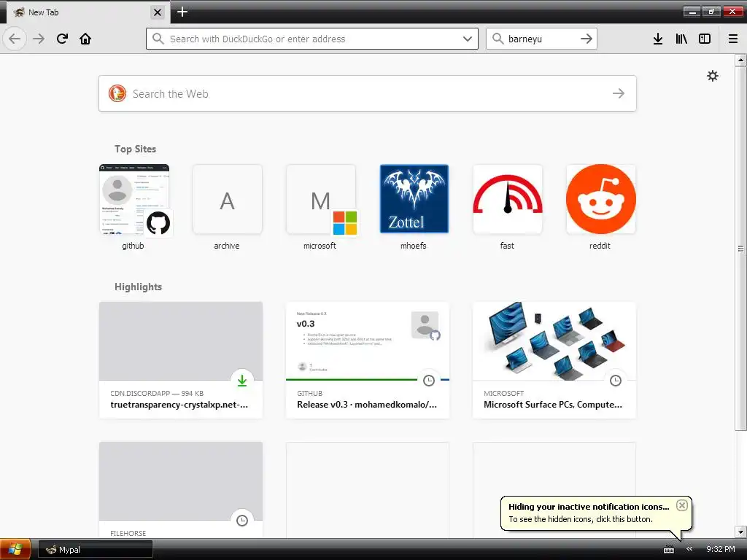747x560 pixels.
Task: Close the hidden icons notification balloon
Action: coord(682,505)
